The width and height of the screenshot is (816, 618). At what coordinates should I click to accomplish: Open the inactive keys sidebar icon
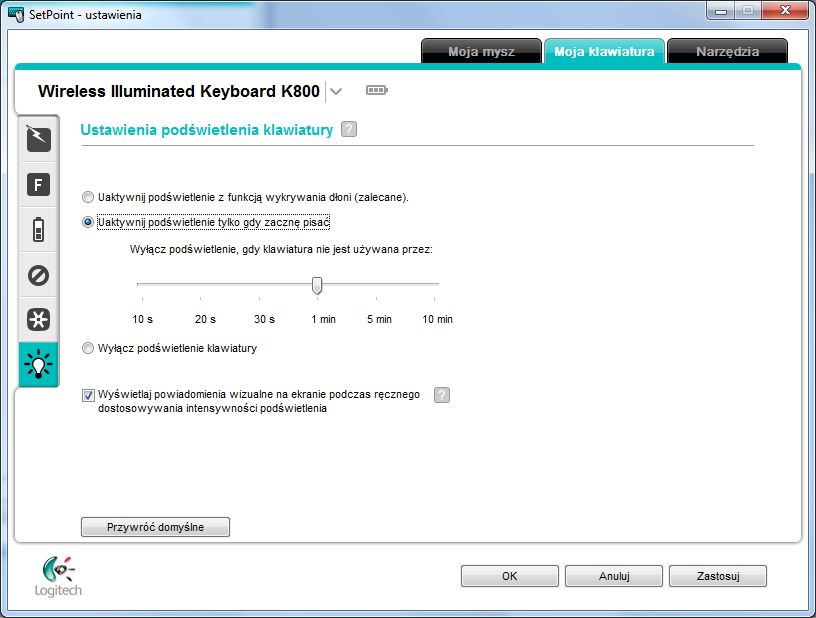(x=39, y=275)
